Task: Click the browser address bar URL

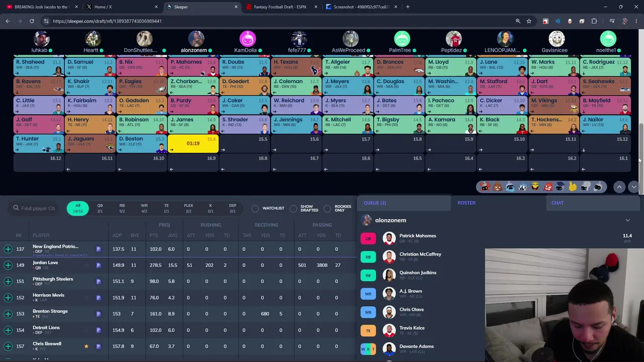Action: 107,21
